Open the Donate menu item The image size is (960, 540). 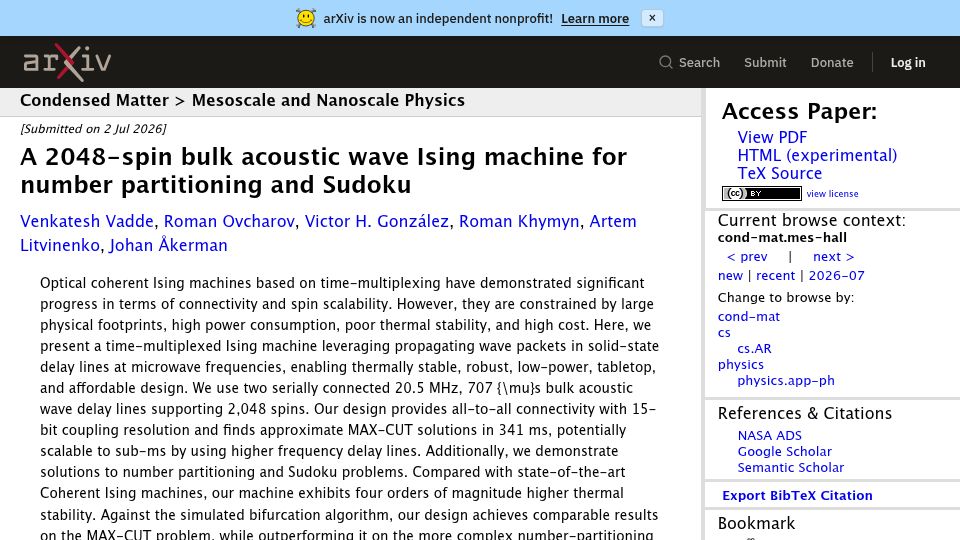tap(831, 62)
